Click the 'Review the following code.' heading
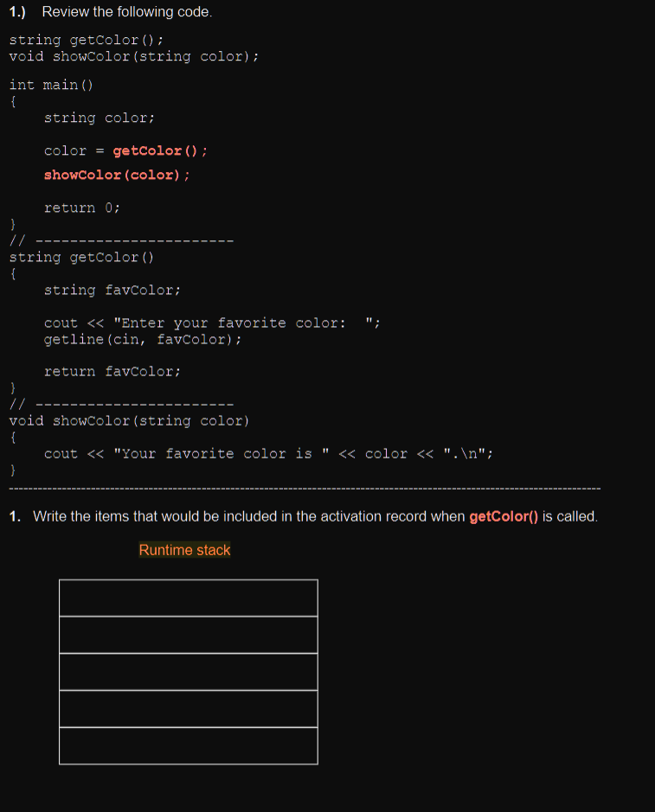Image resolution: width=655 pixels, height=812 pixels. coord(127,12)
